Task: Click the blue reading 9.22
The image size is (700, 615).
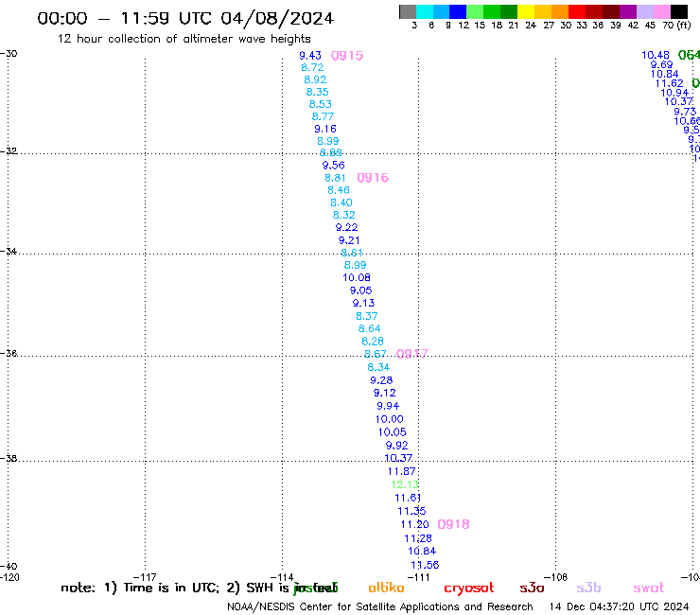Action: [x=347, y=227]
